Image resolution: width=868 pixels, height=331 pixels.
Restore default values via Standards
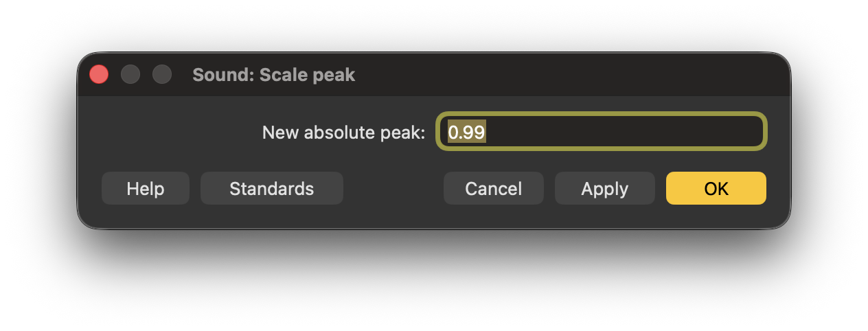271,188
